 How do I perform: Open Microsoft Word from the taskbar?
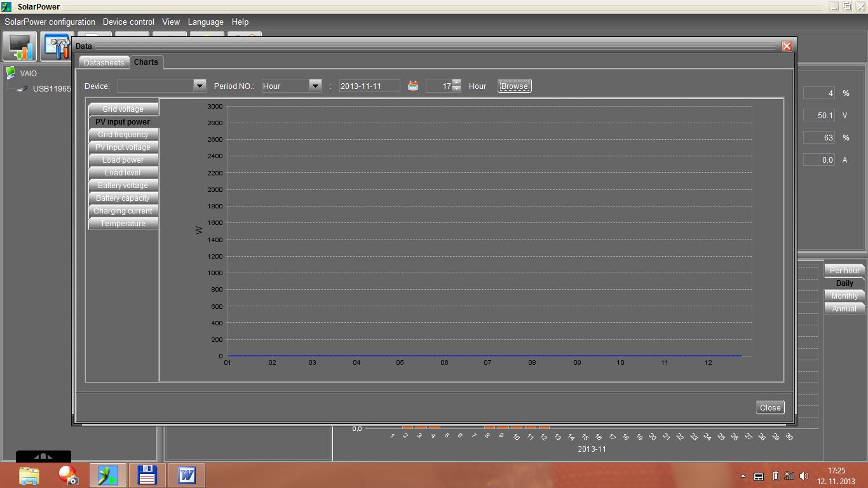[x=186, y=475]
